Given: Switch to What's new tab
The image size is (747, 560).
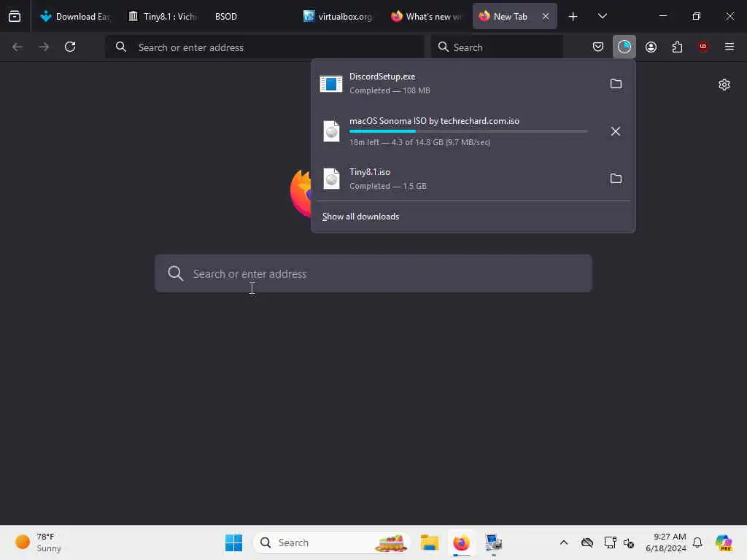Looking at the screenshot, I should pos(426,16).
